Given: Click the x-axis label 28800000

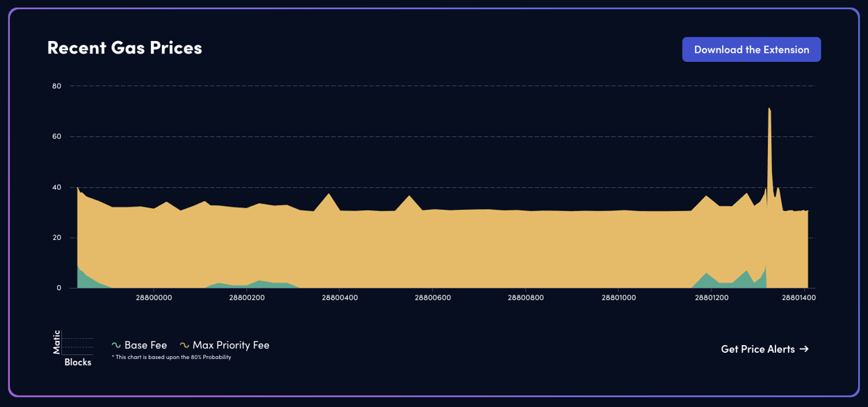Looking at the screenshot, I should (154, 298).
